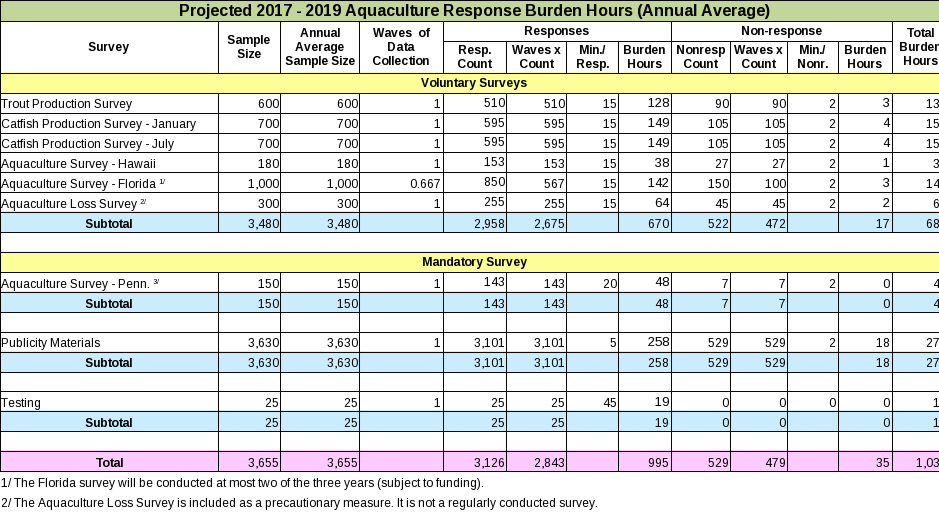
Task: Select 'Aquaculture Survey - Florida' cell
Action: (109, 183)
